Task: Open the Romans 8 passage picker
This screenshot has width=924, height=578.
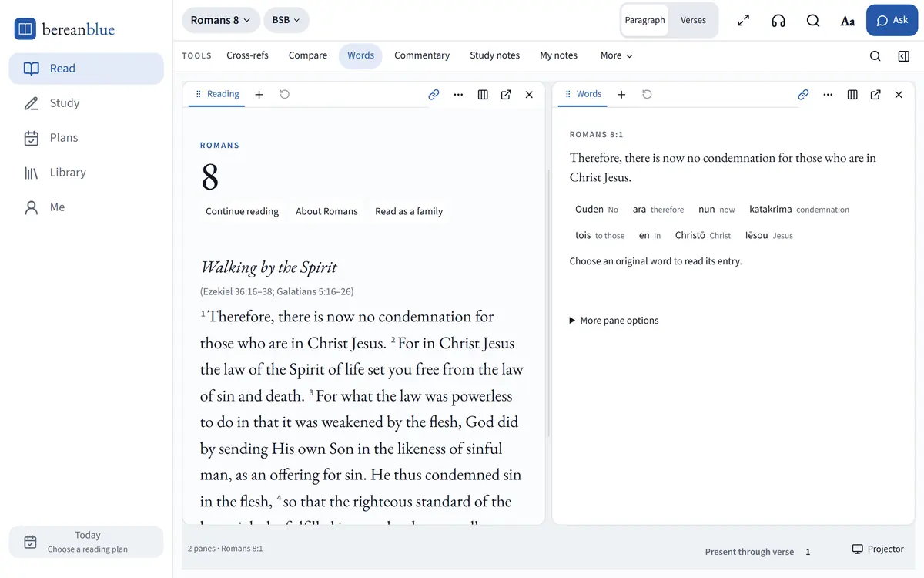Action: pyautogui.click(x=220, y=20)
